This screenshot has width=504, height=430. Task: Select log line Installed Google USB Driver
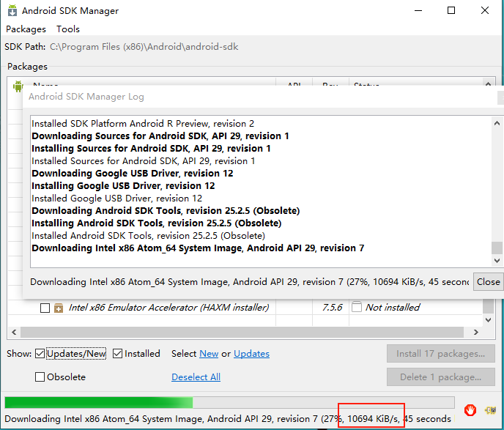[x=116, y=199]
